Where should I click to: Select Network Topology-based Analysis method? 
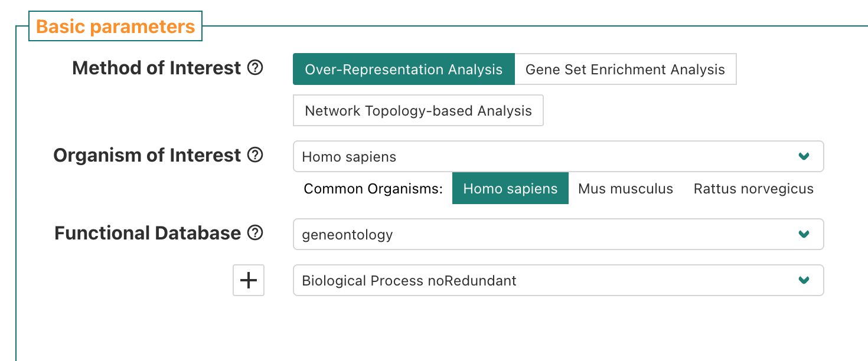tap(418, 111)
